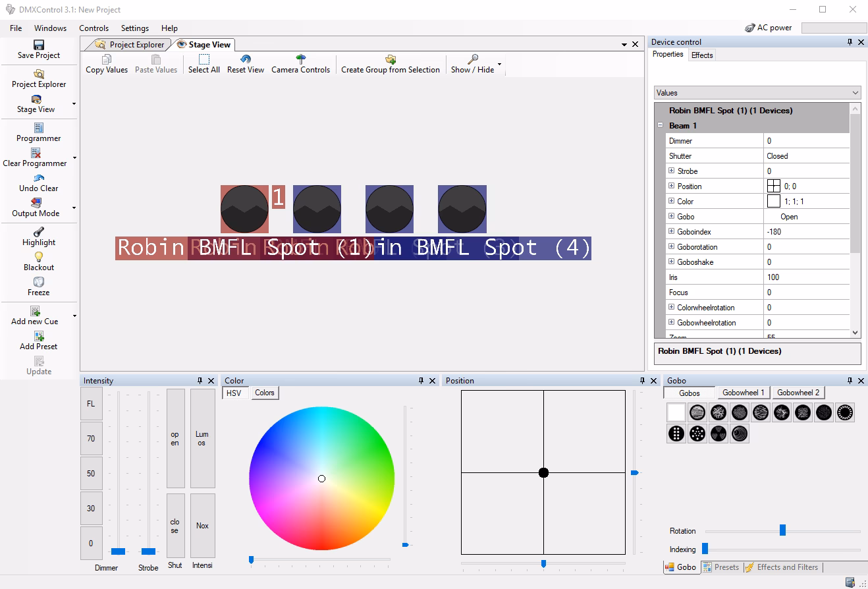The image size is (868, 589).
Task: Click the center point in the Position pad
Action: point(543,472)
